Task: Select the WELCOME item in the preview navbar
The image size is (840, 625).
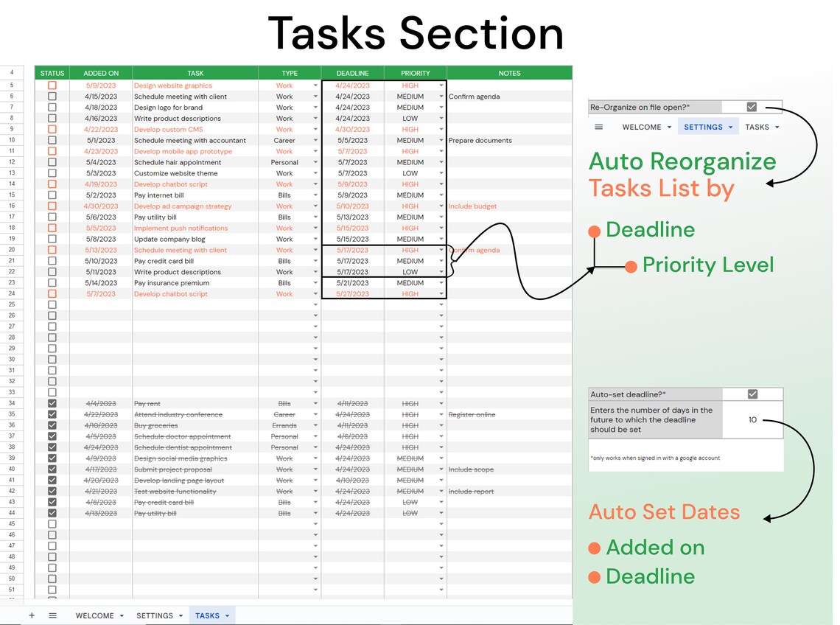Action: 640,127
